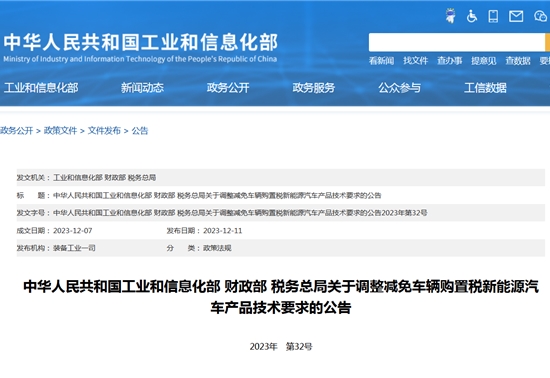Open the WeChat icon in header
This screenshot has height=378, width=550.
tap(541, 16)
